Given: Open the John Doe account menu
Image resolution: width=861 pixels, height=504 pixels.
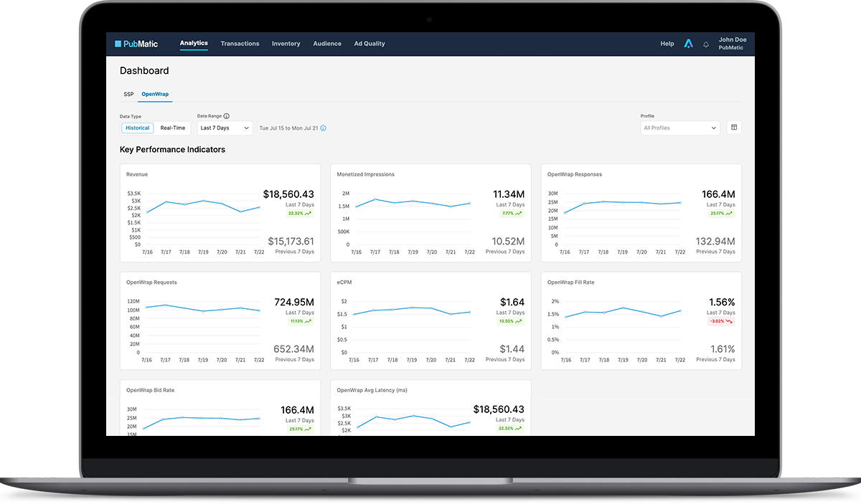Looking at the screenshot, I should pos(732,44).
